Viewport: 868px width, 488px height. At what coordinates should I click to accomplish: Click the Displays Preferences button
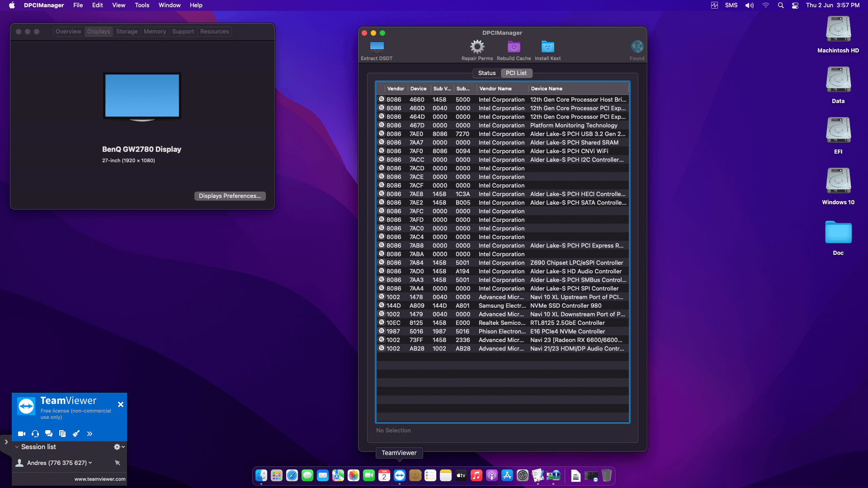[x=230, y=196]
